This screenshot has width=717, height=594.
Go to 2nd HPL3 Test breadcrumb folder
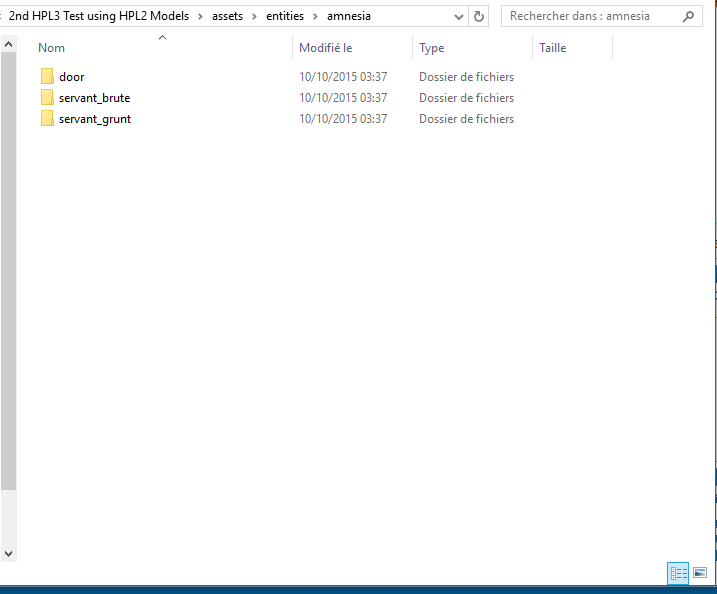[98, 16]
